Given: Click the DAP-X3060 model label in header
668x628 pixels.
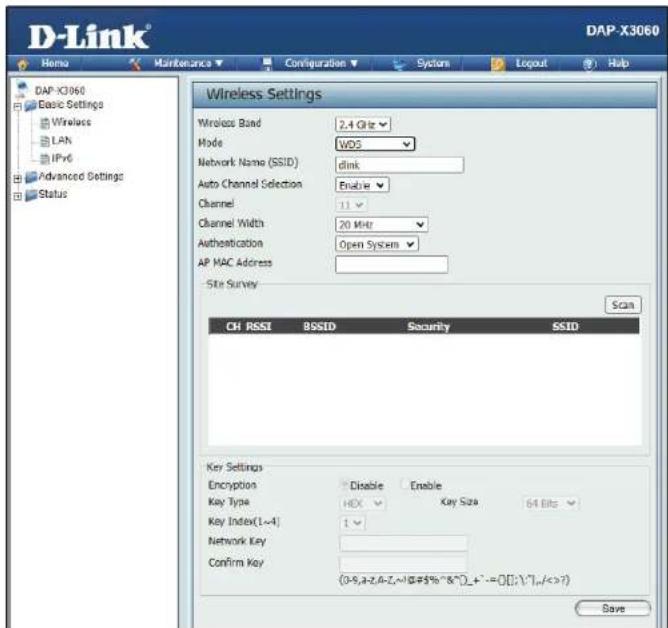Looking at the screenshot, I should (x=622, y=31).
